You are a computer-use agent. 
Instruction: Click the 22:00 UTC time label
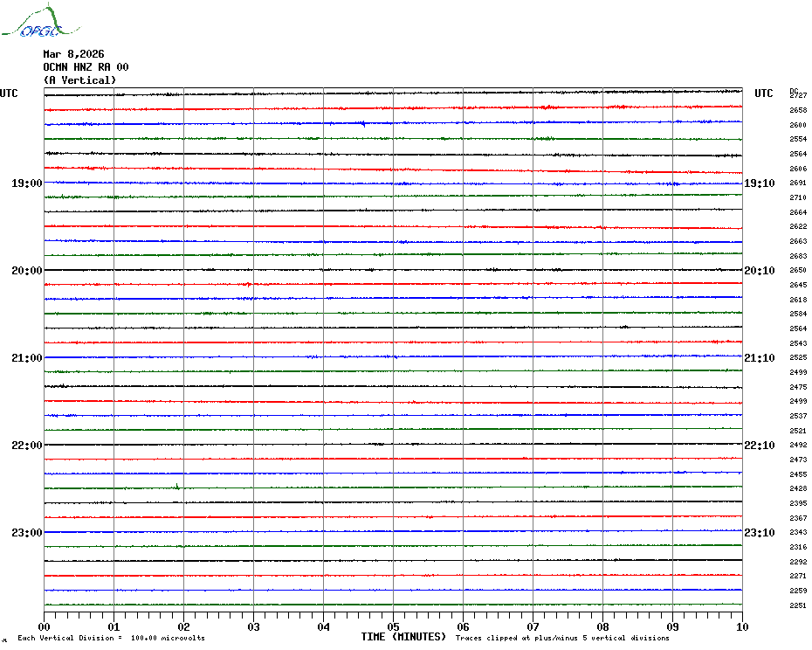[x=27, y=446]
